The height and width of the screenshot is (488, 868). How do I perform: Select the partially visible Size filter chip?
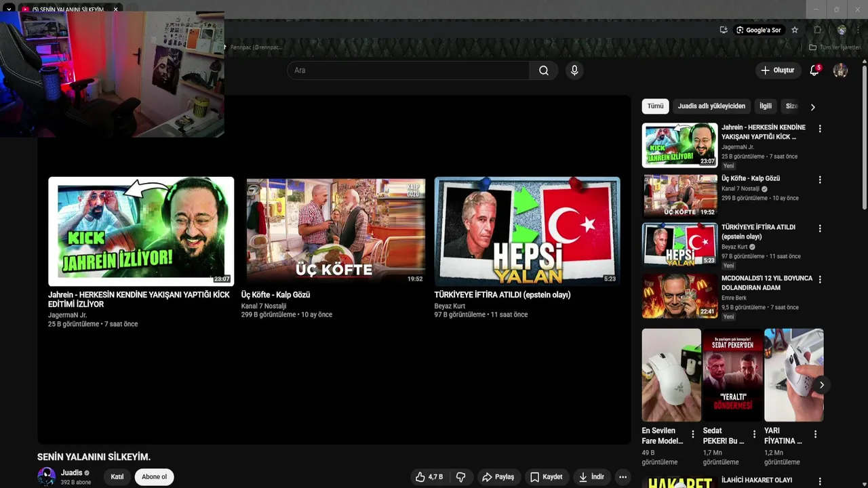pos(791,106)
